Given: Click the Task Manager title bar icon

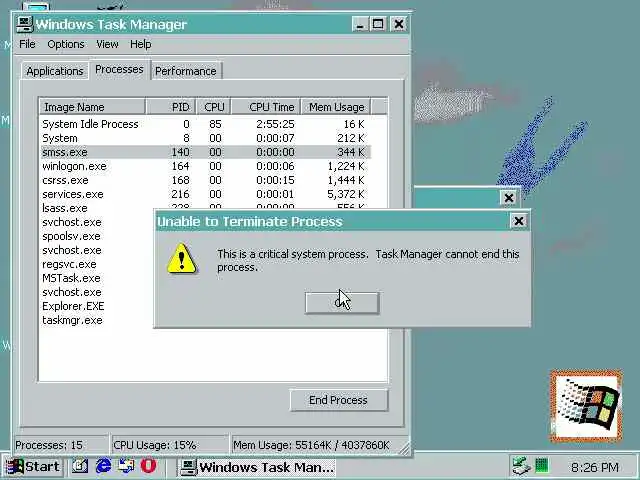Looking at the screenshot, I should click(24, 24).
